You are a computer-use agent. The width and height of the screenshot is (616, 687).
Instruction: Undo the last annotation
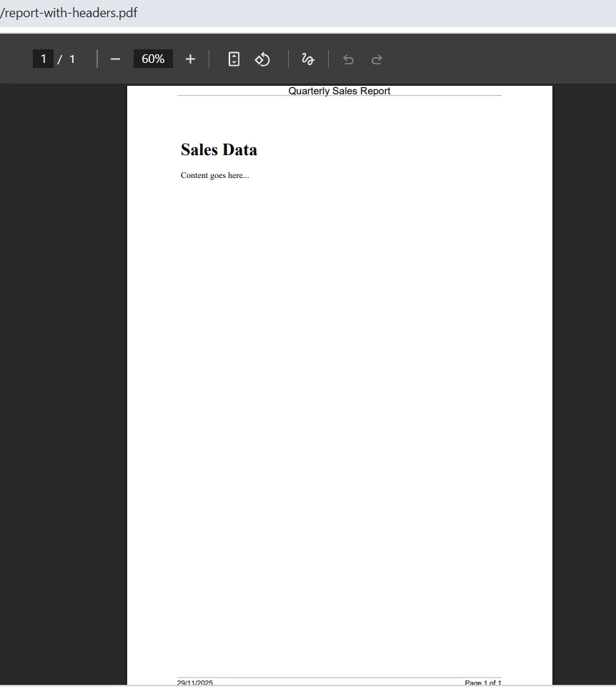click(348, 59)
